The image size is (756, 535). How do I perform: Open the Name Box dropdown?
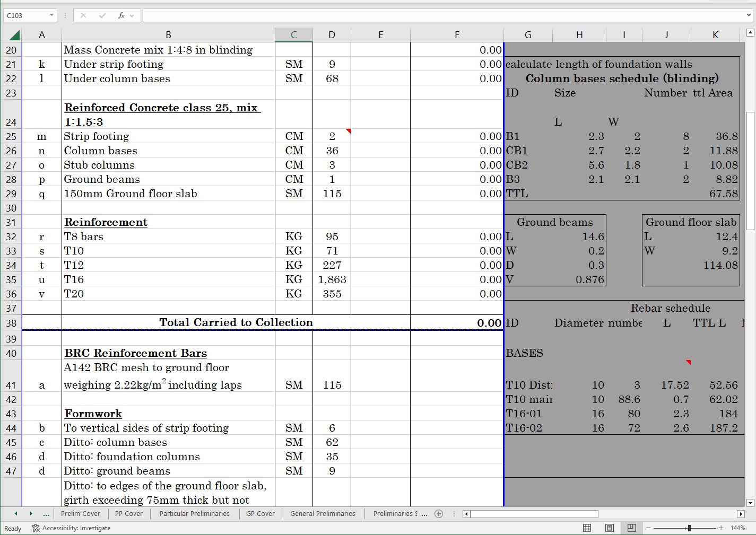51,15
